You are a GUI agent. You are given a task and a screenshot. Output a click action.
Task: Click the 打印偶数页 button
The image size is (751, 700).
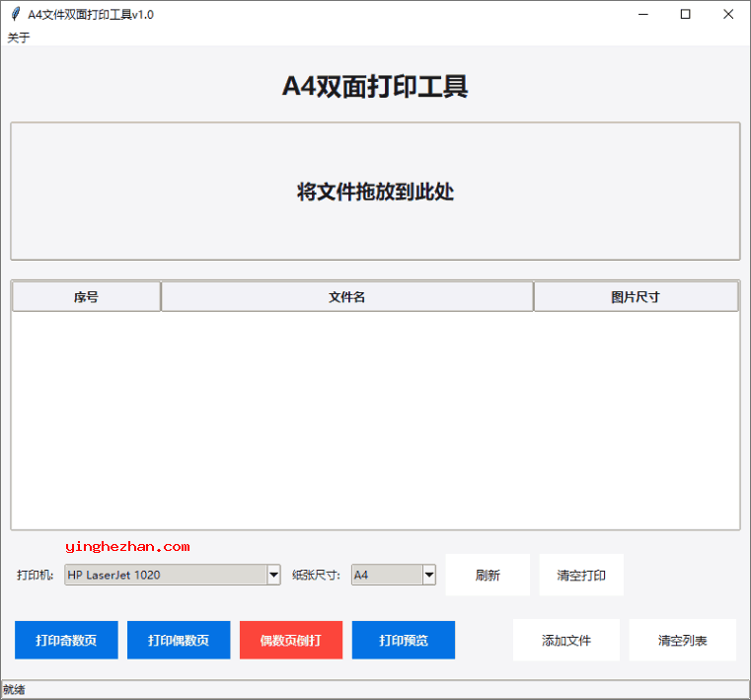(x=179, y=640)
